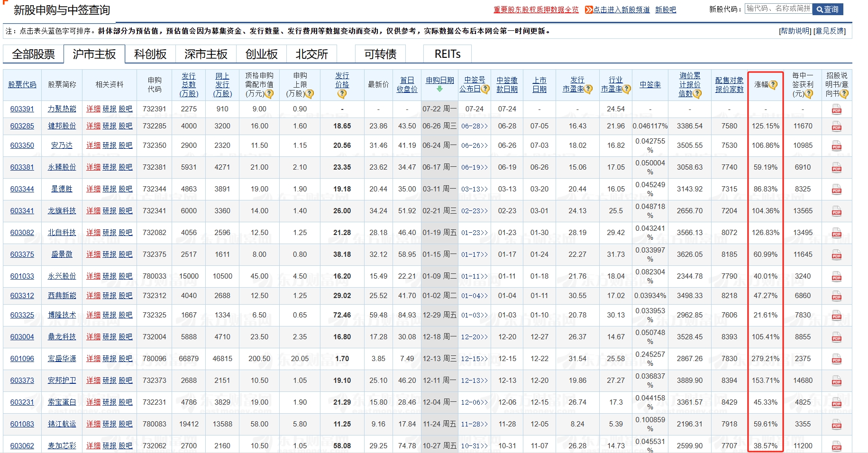Screen dimensions: 868x453
Task: Open 详细 link for 龙旗科技 row
Action: (x=93, y=211)
